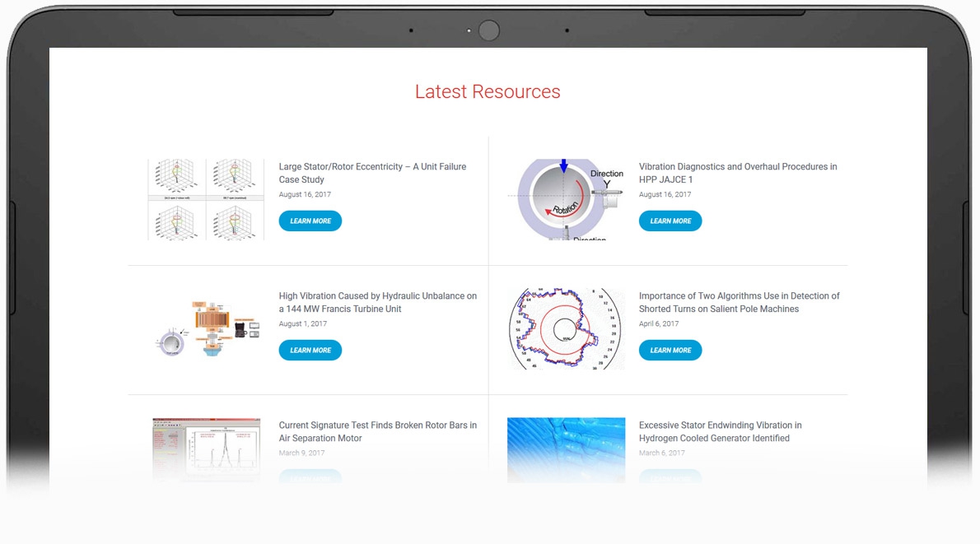Open the 3D orbit plots thumbnail

point(206,199)
